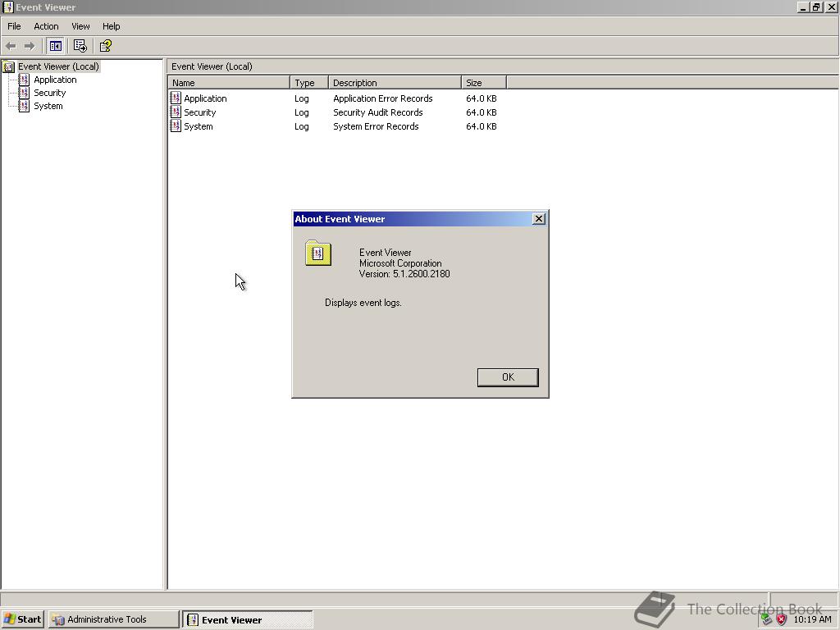Click 'Application Error Records' description

tap(382, 98)
